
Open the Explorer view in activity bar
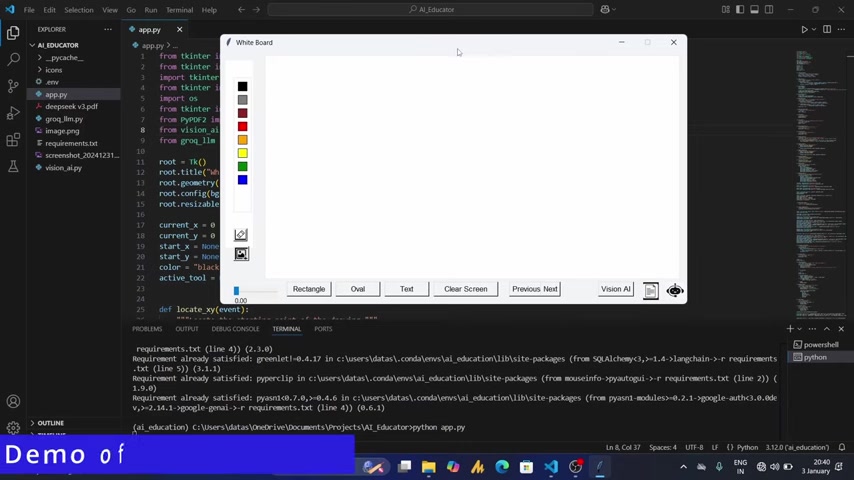coord(13,33)
